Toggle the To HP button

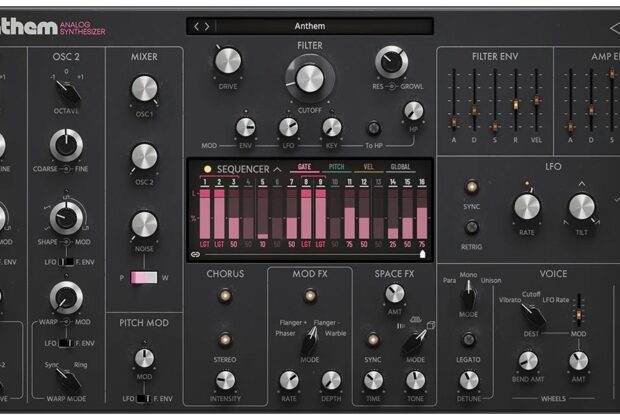373,128
